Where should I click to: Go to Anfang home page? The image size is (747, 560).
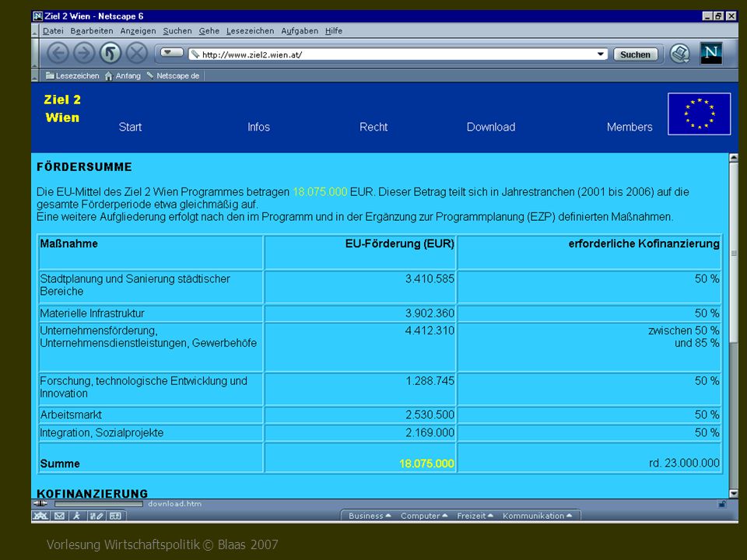coord(123,75)
